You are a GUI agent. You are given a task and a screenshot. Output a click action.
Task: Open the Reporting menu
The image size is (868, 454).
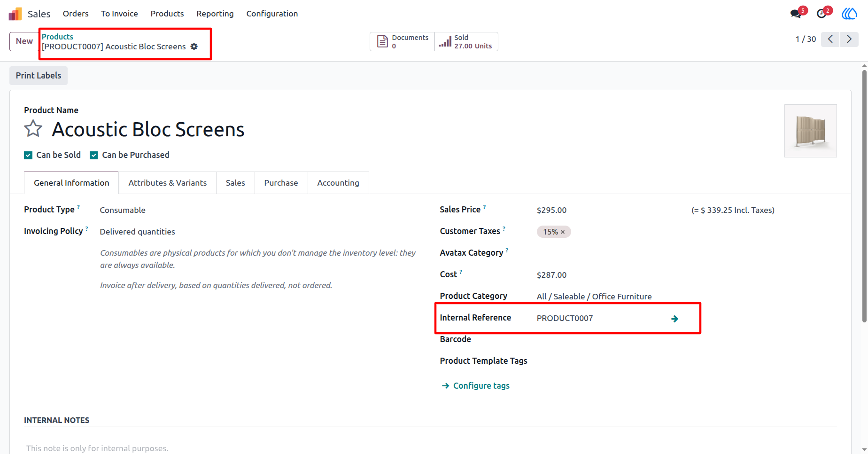(x=215, y=14)
